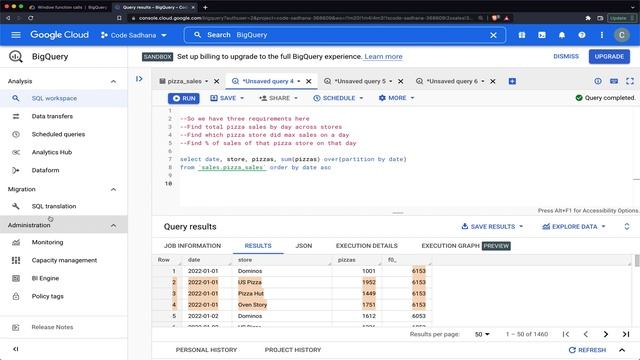The height and width of the screenshot is (360, 640).
Task: Open notifications bell
Action: [562, 35]
